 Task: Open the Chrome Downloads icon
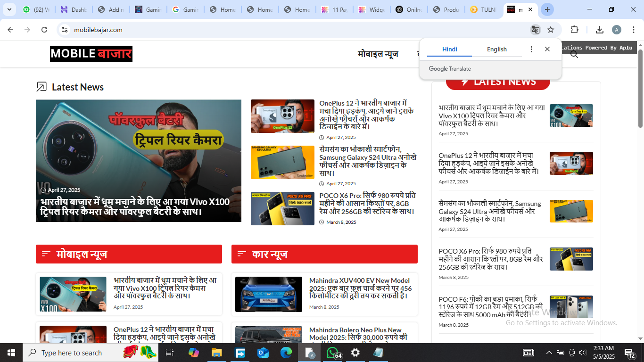(x=600, y=30)
